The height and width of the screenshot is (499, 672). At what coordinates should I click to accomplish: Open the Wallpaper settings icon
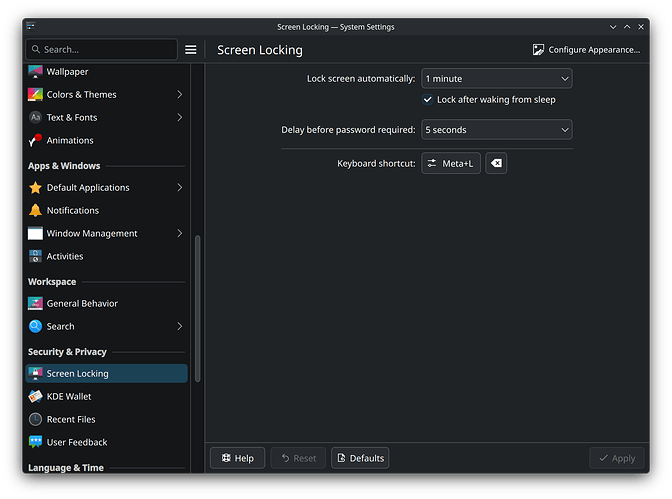pyautogui.click(x=35, y=72)
